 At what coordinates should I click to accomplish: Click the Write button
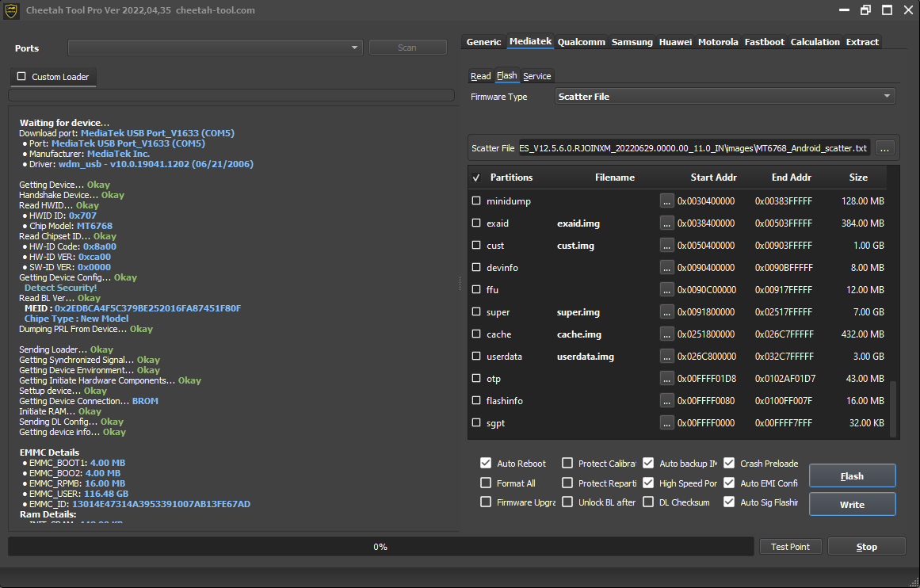click(x=852, y=504)
